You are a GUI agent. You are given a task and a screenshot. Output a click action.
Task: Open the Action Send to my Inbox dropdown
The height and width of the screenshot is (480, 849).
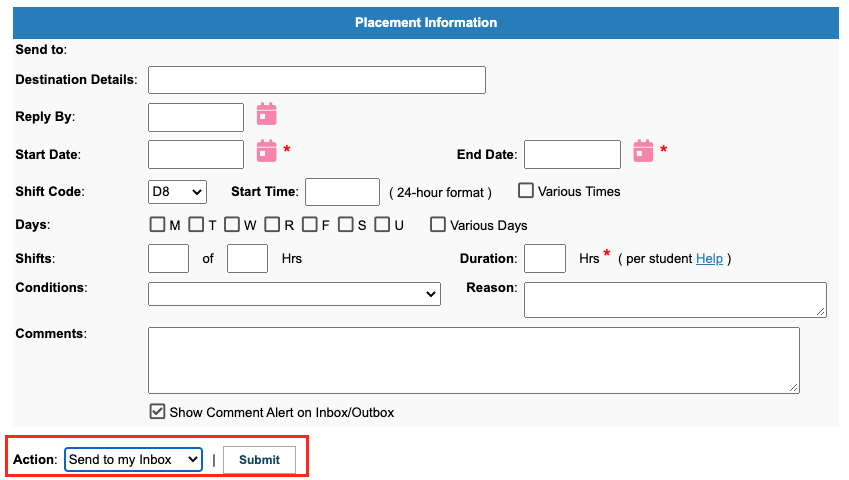(x=133, y=459)
